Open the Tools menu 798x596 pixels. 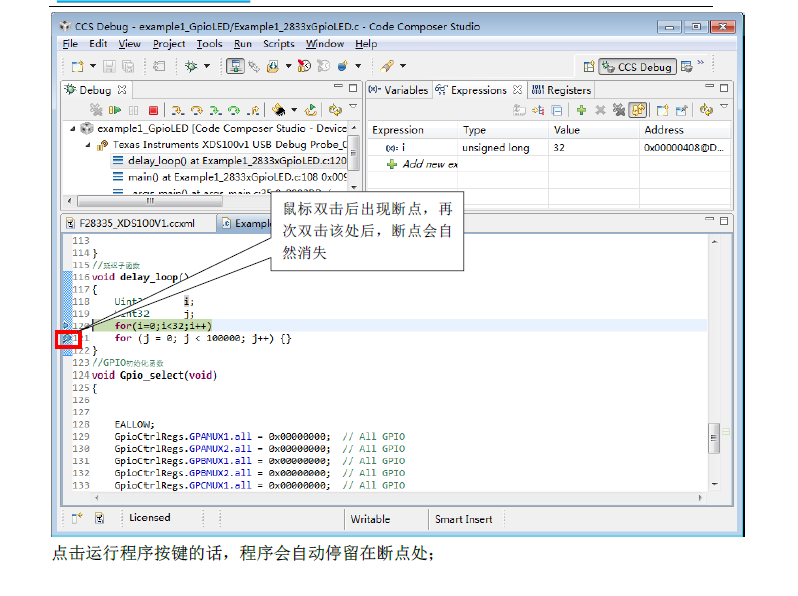click(209, 44)
